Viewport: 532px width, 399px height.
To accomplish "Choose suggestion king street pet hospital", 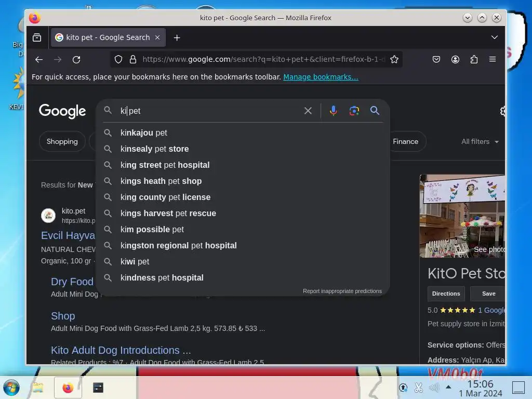I will pyautogui.click(x=243, y=165).
